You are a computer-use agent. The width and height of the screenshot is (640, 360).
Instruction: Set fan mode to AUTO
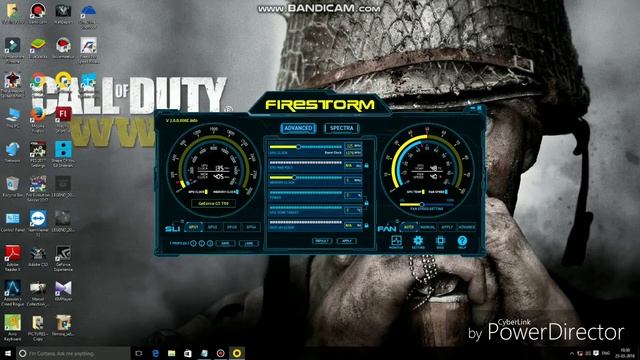tap(409, 227)
